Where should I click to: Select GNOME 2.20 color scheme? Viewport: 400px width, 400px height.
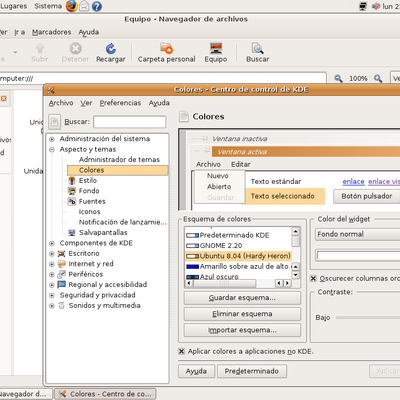pos(221,246)
